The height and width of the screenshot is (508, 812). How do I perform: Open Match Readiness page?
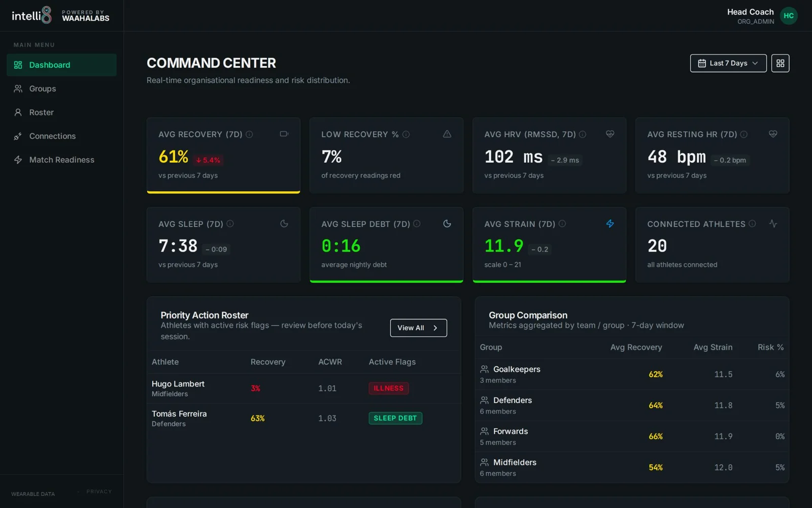[x=61, y=160]
